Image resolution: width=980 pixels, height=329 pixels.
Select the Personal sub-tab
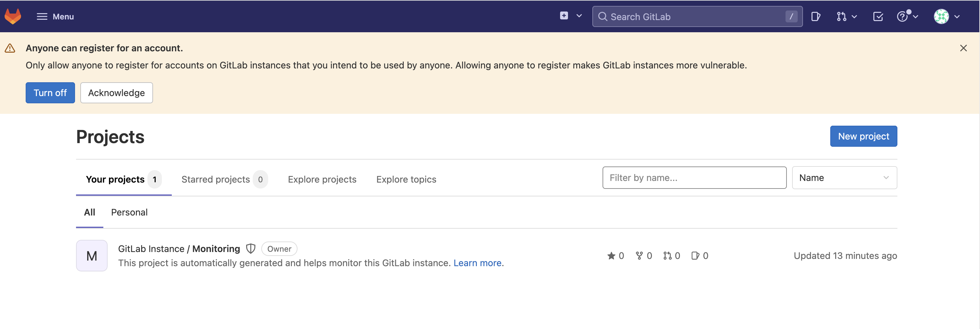click(129, 212)
